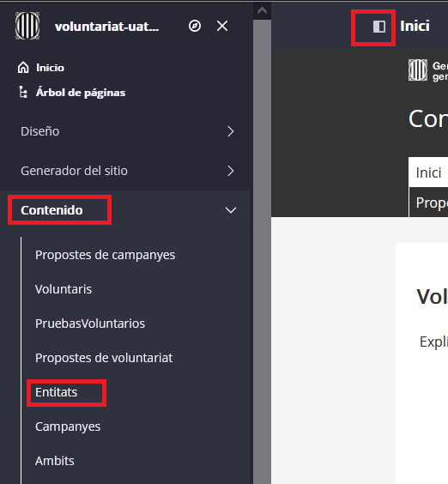448x484 pixels.
Task: Click the Generalitat site logo in sidebar
Action: click(27, 26)
